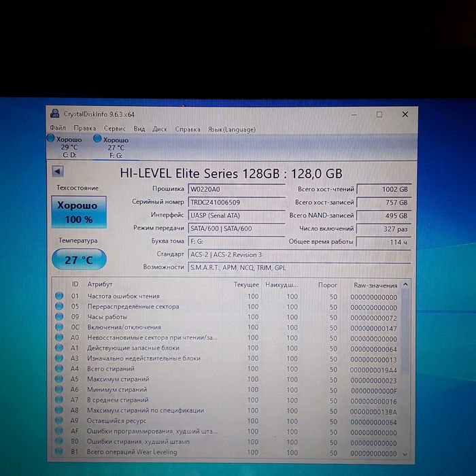Click the scroll up arrow of attribute list
This screenshot has height=476, width=476.
coord(405,285)
